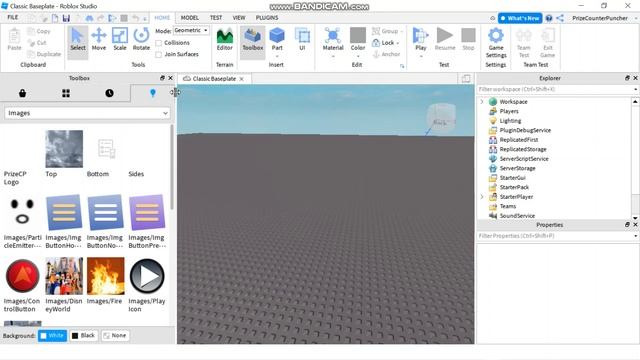The height and width of the screenshot is (360, 640).
Task: Switch to the PLUGINS ribbon tab
Action: (267, 18)
